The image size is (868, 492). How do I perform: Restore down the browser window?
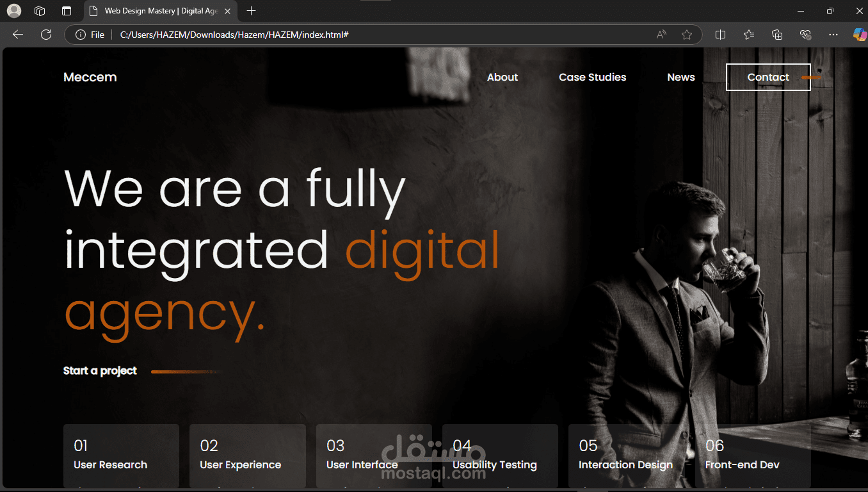[830, 11]
